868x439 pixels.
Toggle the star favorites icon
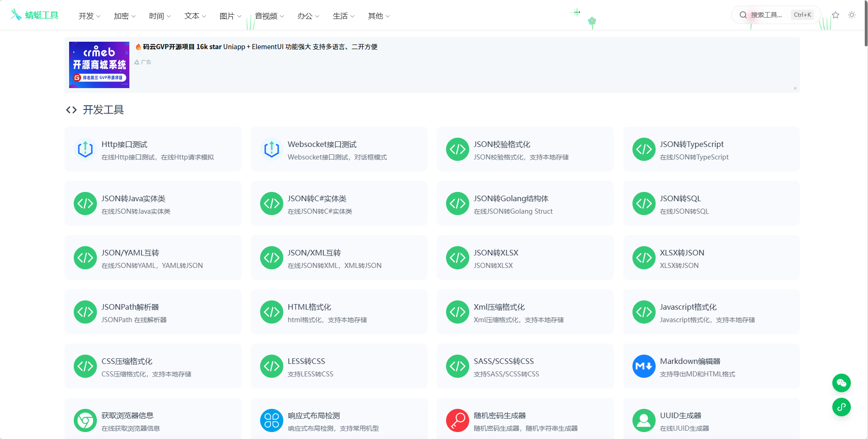click(836, 14)
